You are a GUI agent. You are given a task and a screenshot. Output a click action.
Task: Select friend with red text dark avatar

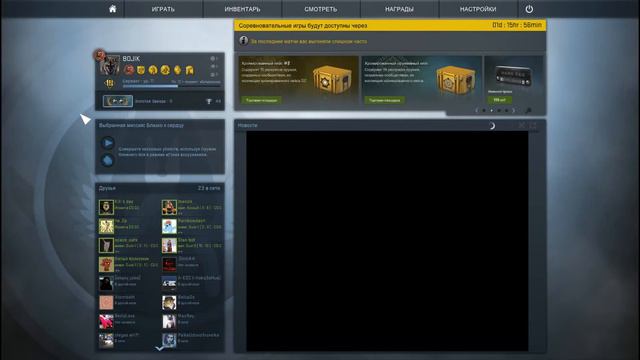click(x=169, y=264)
